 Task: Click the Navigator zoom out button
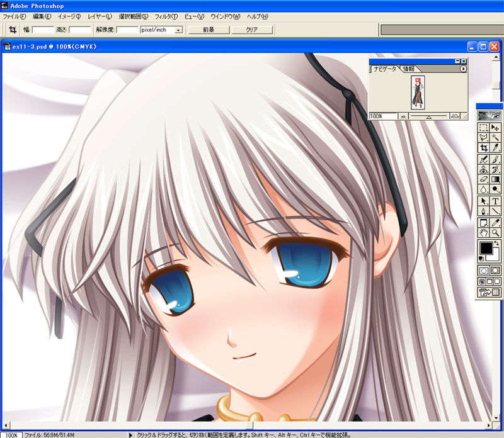point(403,116)
